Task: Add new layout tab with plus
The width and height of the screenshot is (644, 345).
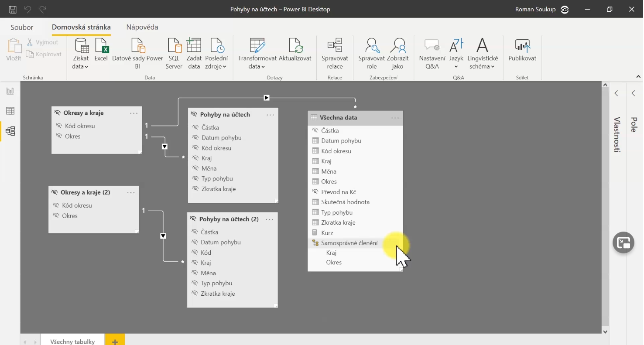Action: 115,340
